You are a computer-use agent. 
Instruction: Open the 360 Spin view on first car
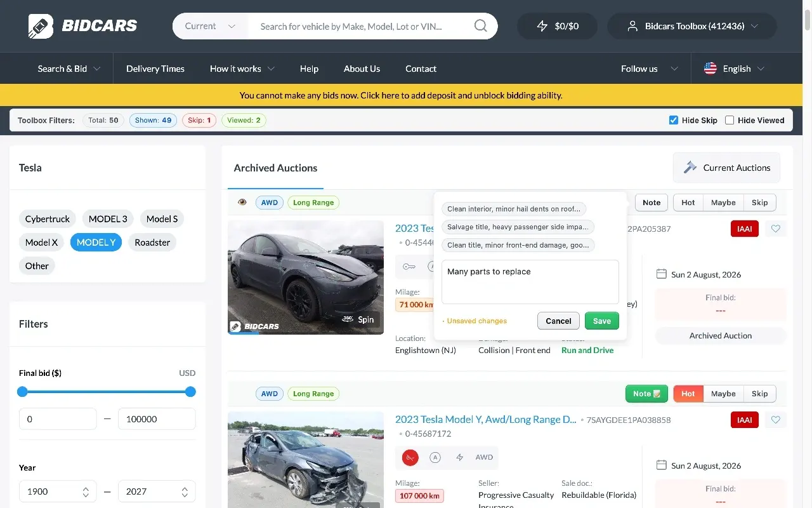[x=358, y=319]
